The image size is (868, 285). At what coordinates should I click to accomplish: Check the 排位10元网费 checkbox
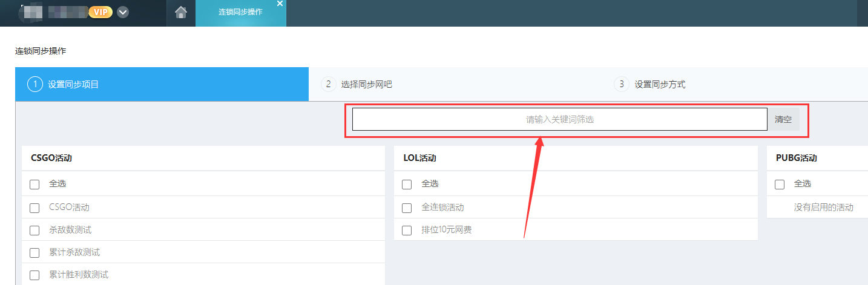coord(407,231)
